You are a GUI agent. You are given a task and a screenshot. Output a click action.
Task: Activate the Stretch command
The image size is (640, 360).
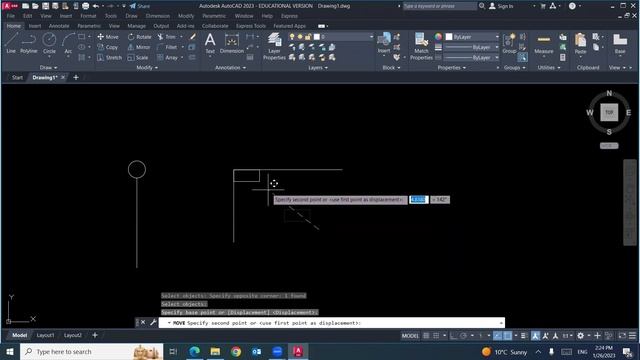(109, 58)
